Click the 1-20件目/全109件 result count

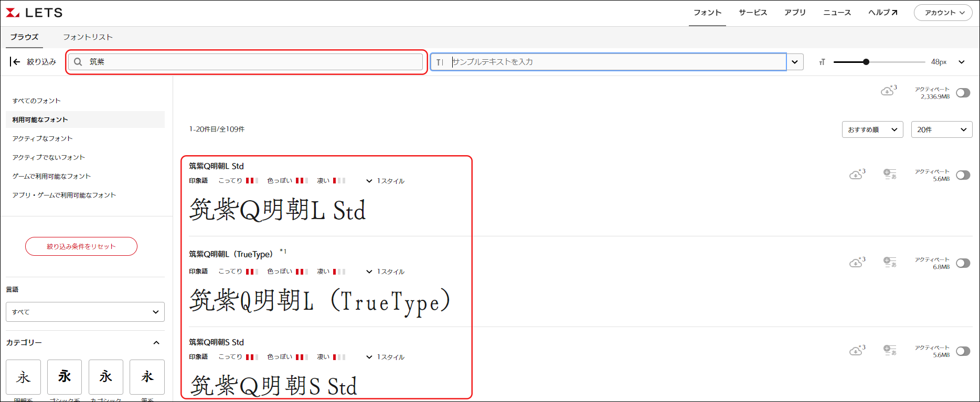[217, 129]
